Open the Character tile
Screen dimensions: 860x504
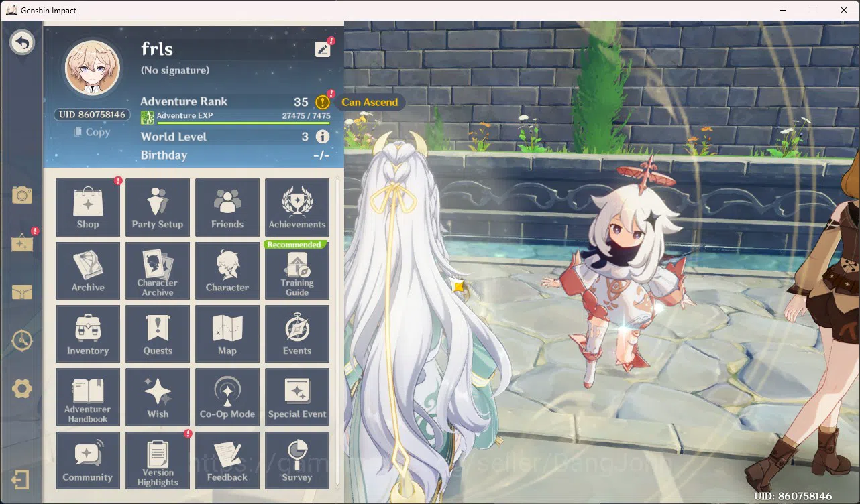tap(227, 271)
